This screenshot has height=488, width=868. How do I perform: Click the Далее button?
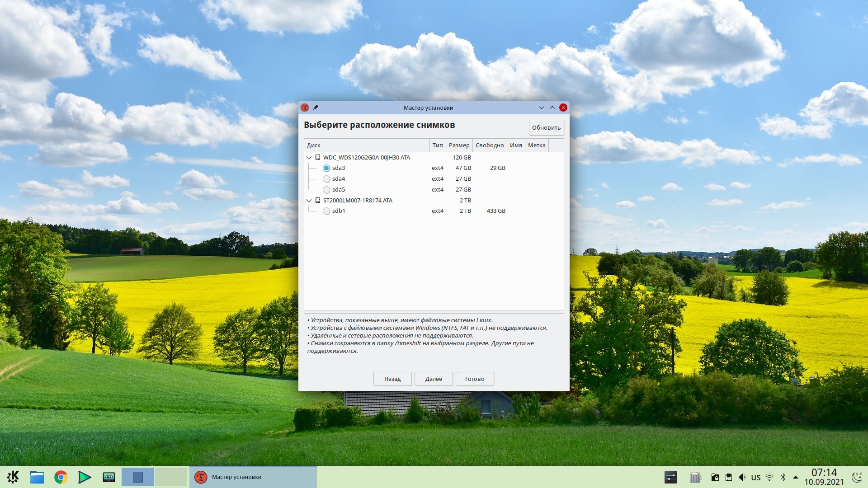point(434,379)
